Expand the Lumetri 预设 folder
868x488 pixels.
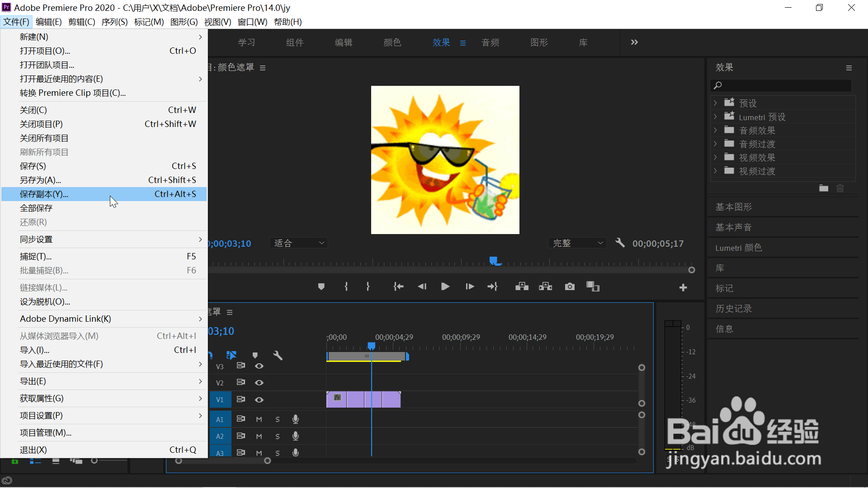[715, 117]
